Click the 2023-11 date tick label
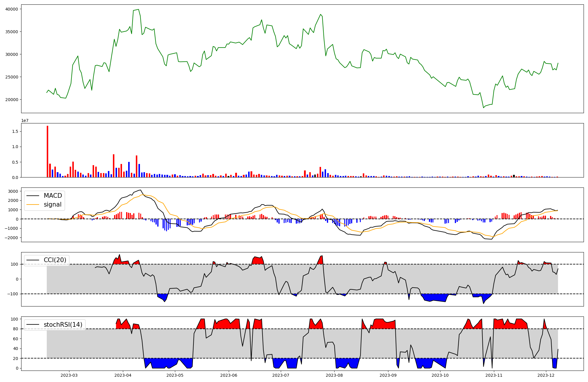 tap(494, 375)
